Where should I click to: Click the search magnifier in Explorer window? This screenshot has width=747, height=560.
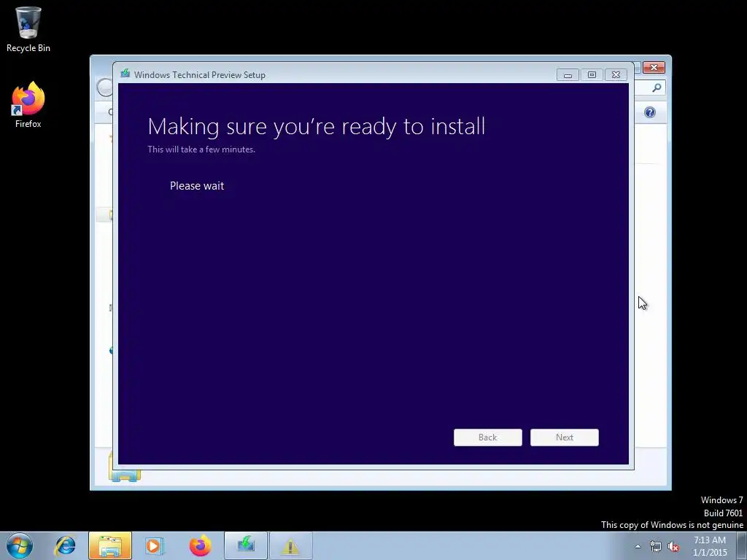click(x=657, y=87)
